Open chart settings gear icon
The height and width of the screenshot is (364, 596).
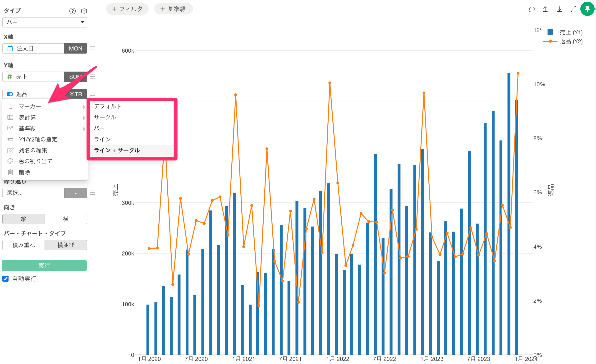click(84, 11)
